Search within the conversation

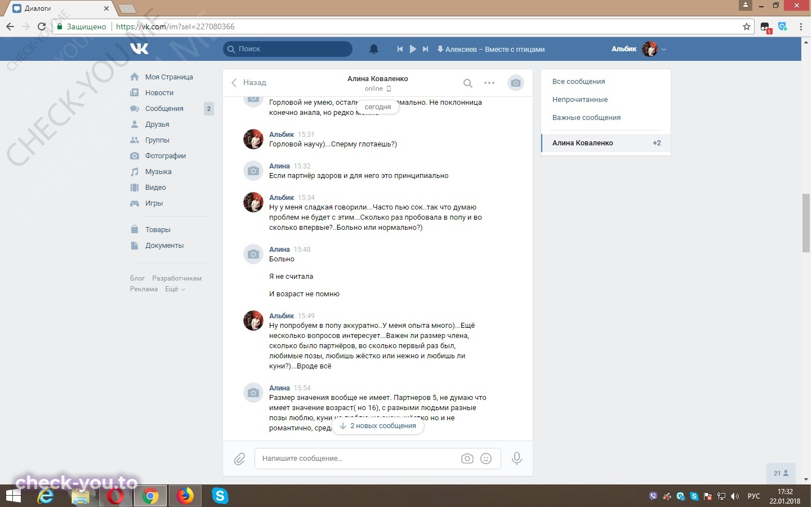(x=467, y=83)
